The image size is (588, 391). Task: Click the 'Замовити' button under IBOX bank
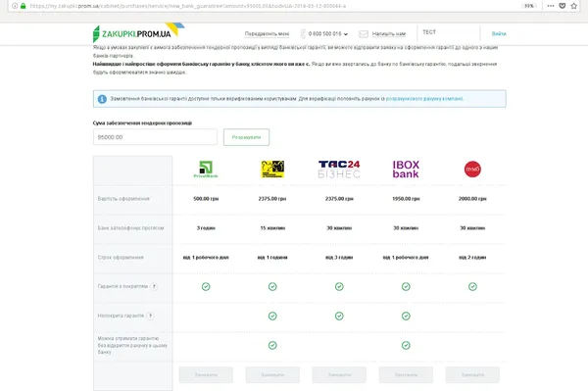pos(406,375)
